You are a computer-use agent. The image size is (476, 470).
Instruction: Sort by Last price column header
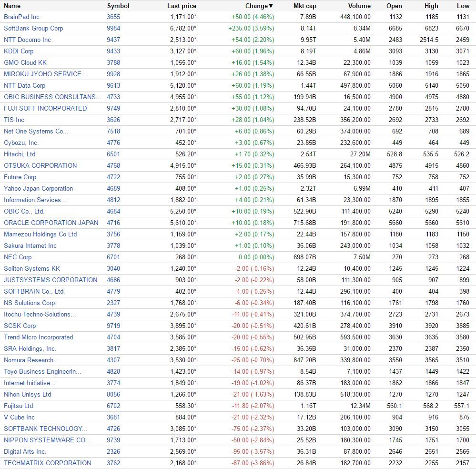182,6
